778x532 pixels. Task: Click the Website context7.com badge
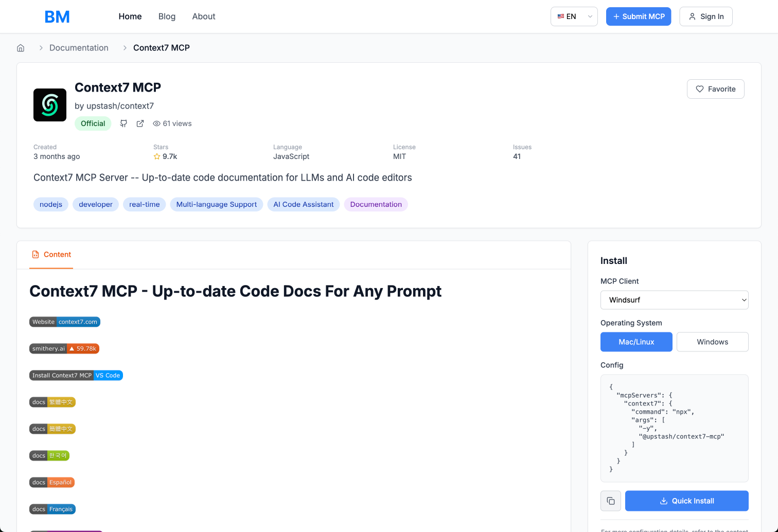point(65,322)
